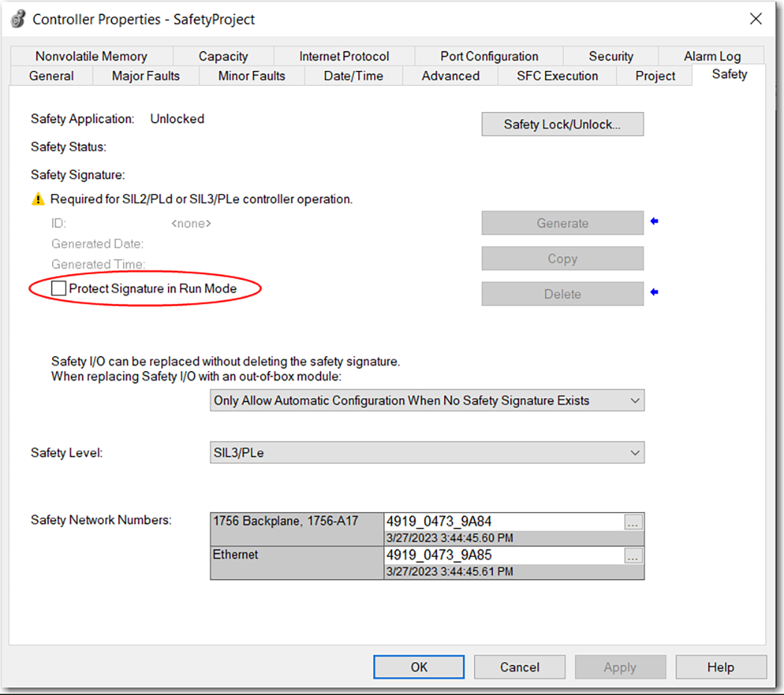Click the Cancel button

click(x=519, y=667)
